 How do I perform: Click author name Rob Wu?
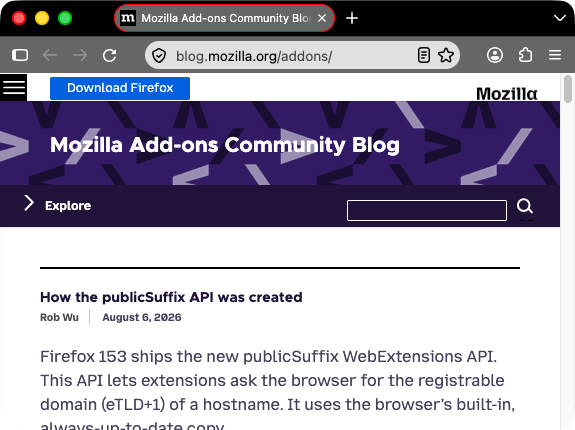coord(59,317)
